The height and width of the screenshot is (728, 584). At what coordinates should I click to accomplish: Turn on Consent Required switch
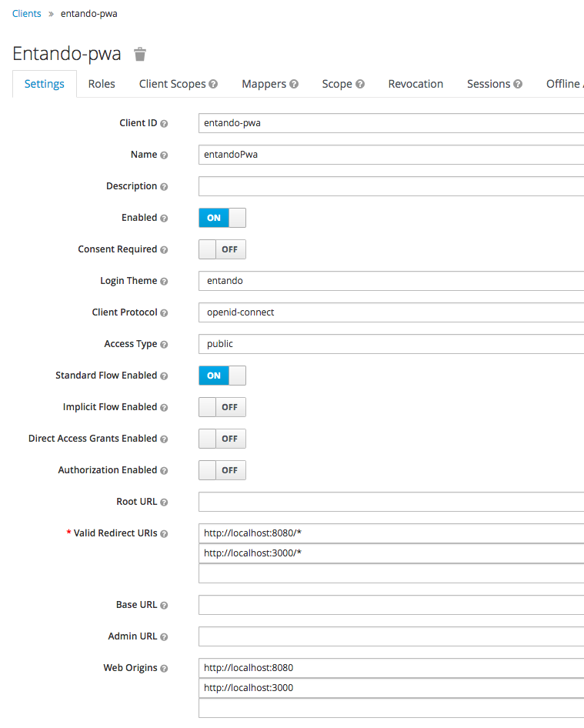[x=222, y=249]
